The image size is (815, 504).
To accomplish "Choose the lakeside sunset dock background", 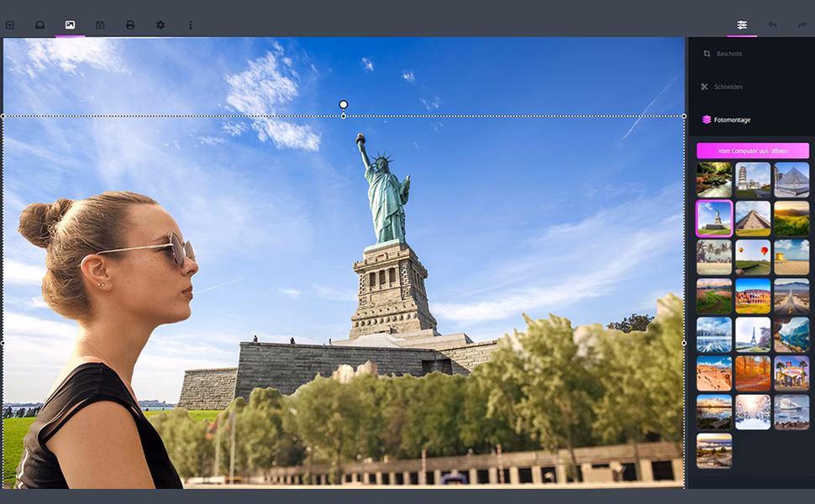I will pyautogui.click(x=714, y=412).
